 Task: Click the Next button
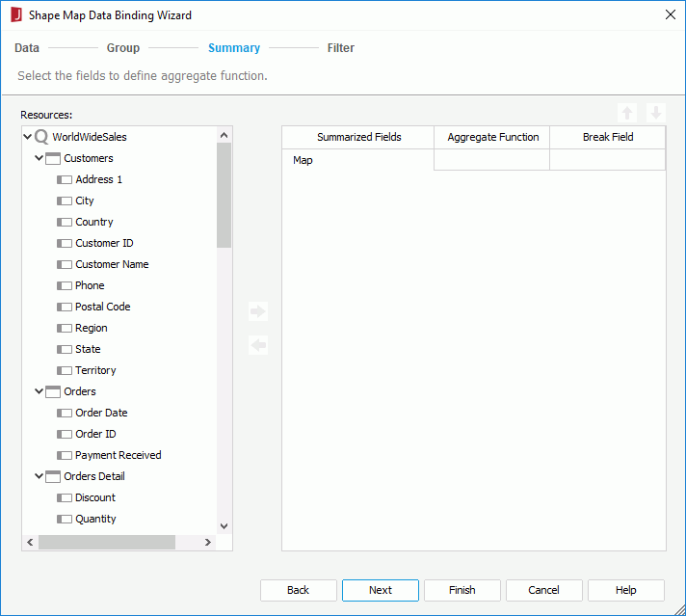click(381, 590)
